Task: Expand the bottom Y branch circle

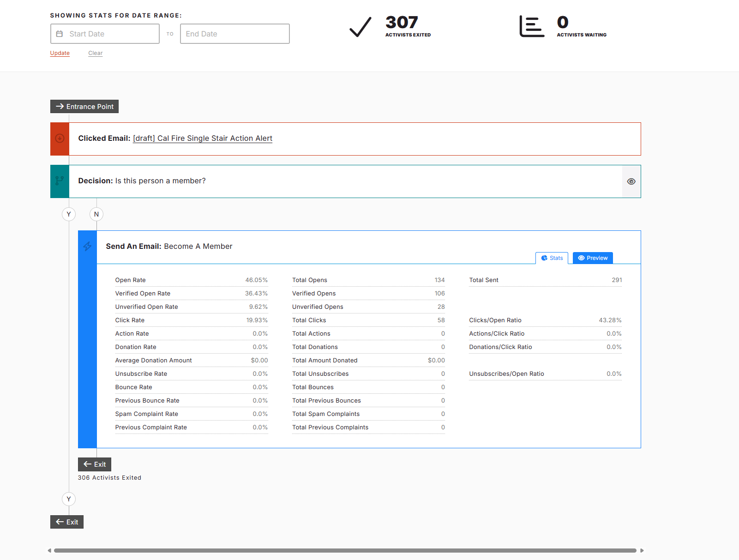Action: (x=68, y=499)
